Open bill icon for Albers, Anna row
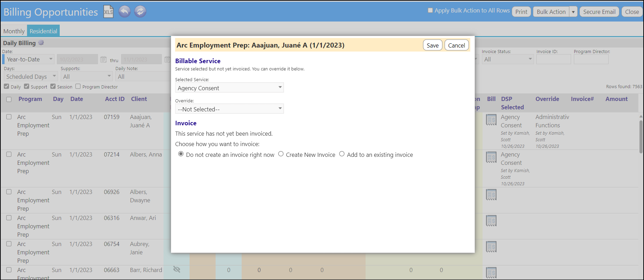 point(491,157)
